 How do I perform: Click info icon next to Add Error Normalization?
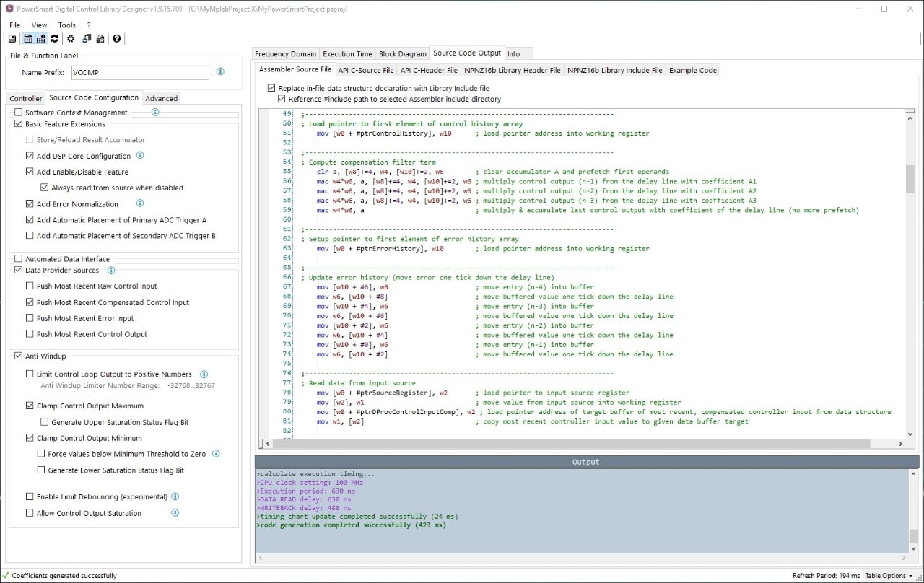140,204
